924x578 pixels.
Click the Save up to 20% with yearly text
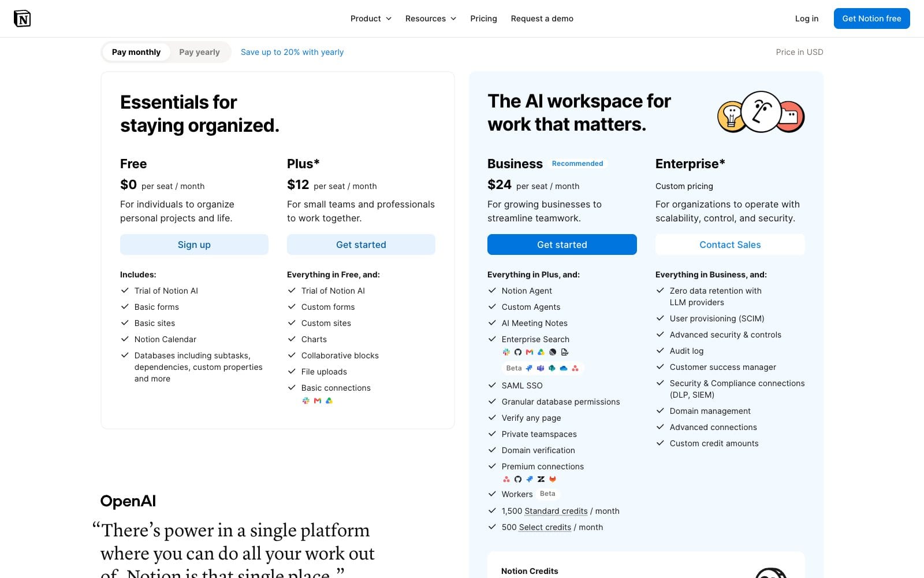tap(292, 52)
